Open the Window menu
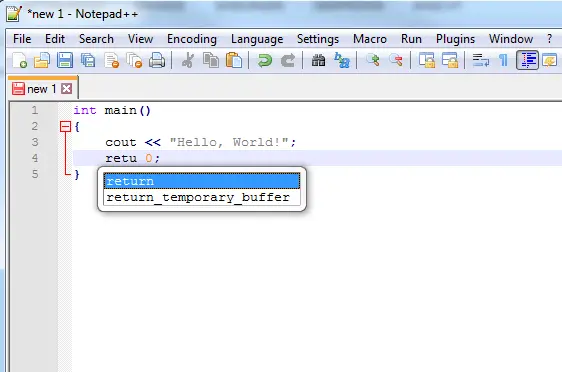Viewport: 562px width, 372px height. pos(511,39)
